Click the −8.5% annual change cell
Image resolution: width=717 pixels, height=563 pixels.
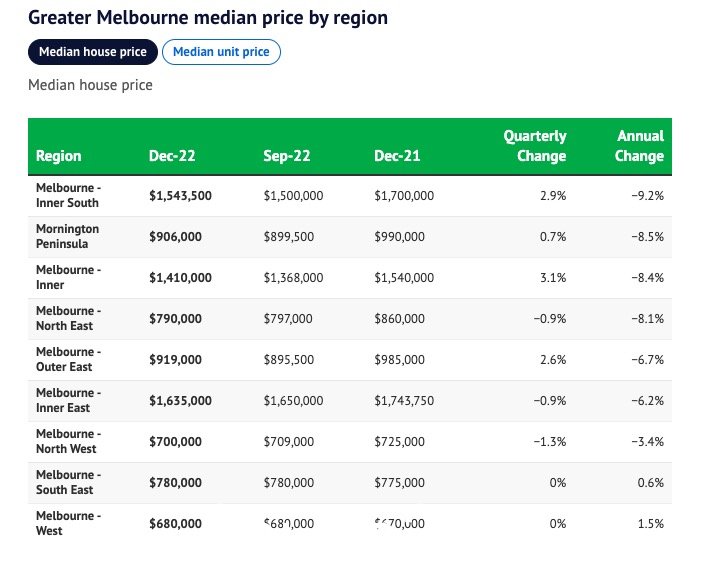point(647,236)
